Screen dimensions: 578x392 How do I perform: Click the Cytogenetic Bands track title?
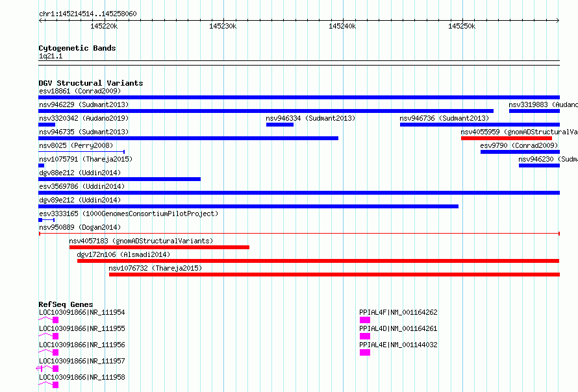[x=77, y=48]
